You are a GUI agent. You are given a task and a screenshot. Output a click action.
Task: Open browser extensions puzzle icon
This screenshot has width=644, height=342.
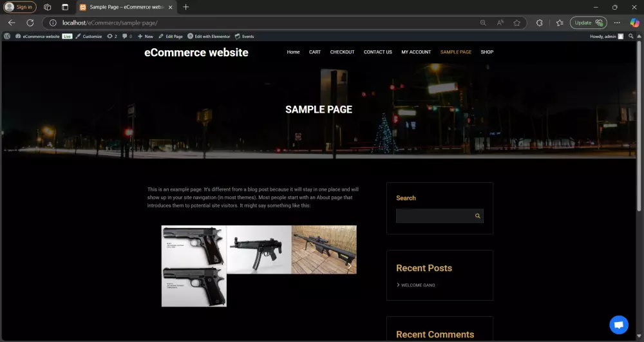(x=539, y=23)
